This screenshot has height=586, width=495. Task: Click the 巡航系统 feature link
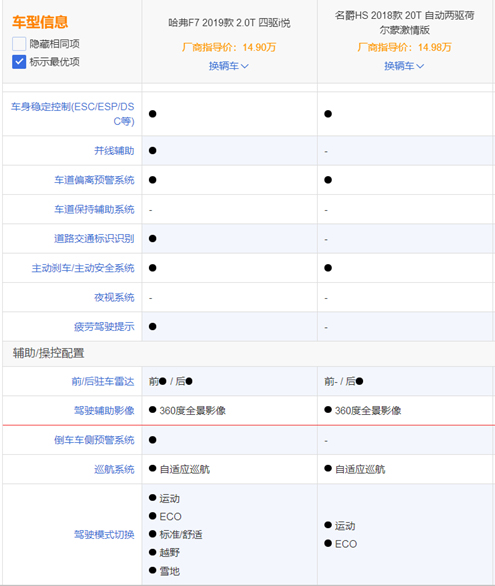point(114,469)
